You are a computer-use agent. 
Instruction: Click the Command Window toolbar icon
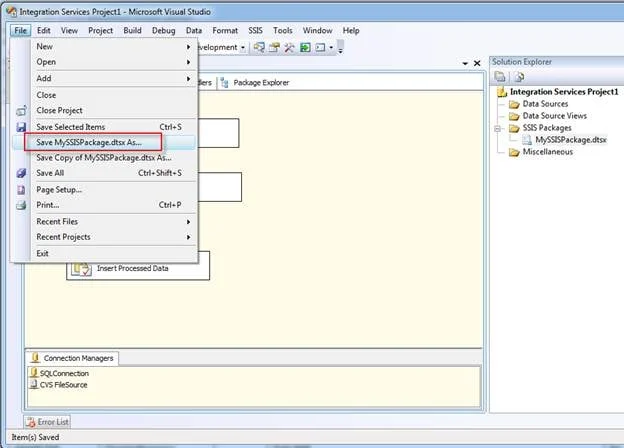(x=320, y=47)
